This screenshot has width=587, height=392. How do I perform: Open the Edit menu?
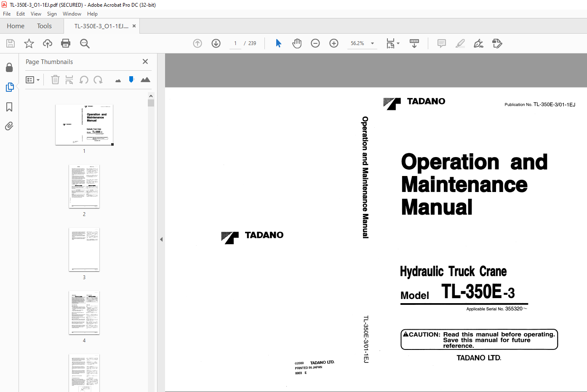[x=21, y=14]
